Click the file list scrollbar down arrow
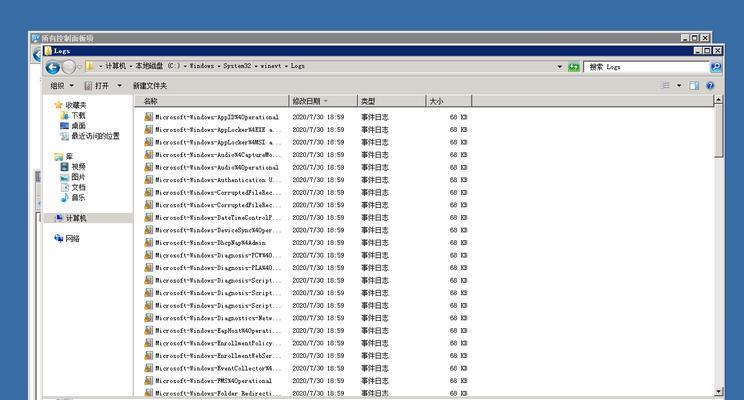This screenshot has height=400, width=744. click(718, 391)
